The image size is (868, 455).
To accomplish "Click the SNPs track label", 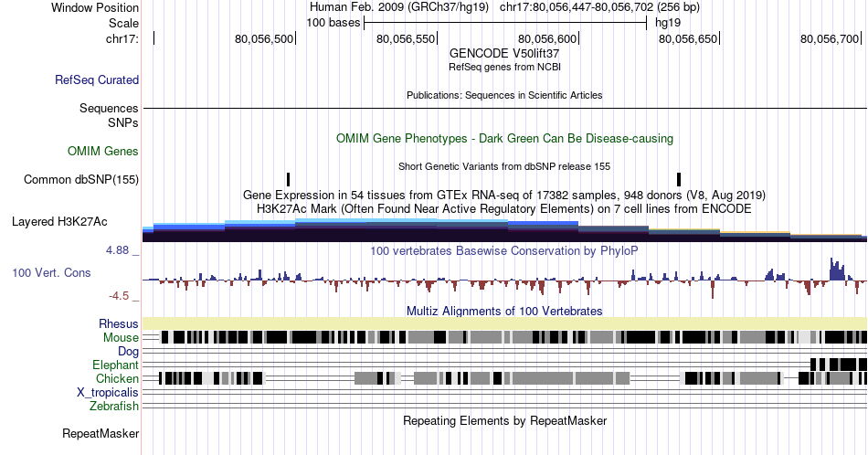I will click(x=123, y=122).
